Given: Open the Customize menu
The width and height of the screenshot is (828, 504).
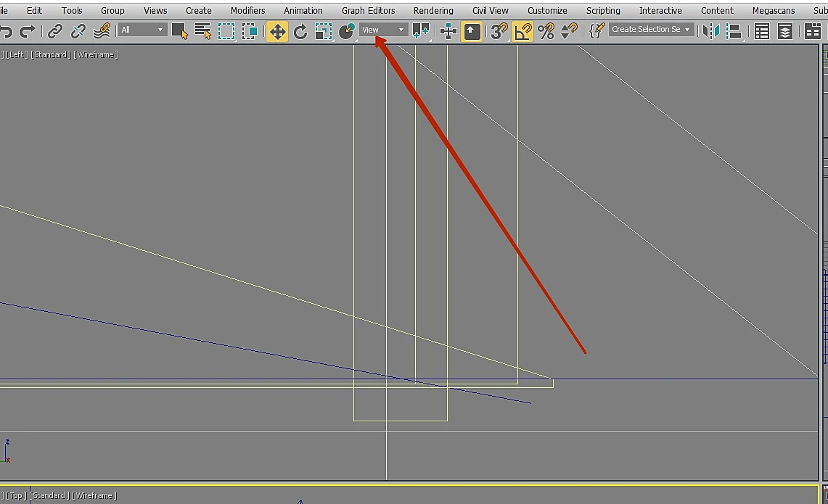Looking at the screenshot, I should tap(547, 11).
